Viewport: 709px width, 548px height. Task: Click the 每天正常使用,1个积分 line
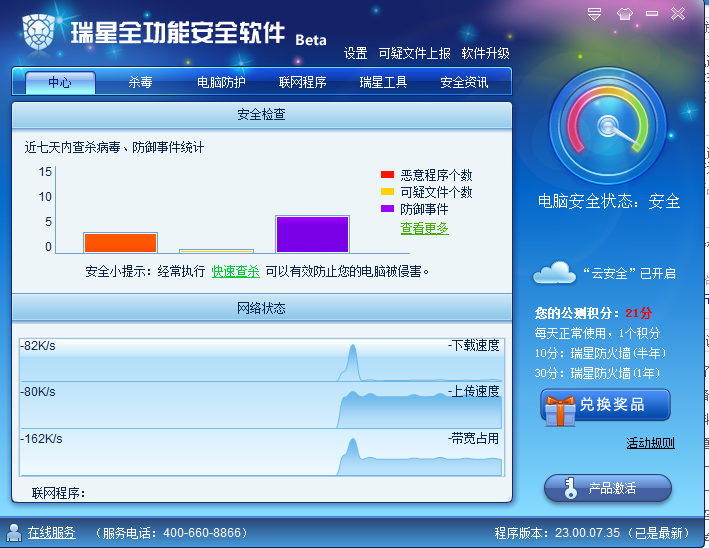coord(597,333)
